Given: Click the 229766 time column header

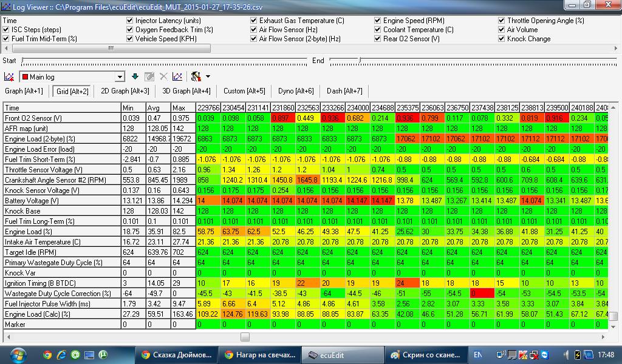Looking at the screenshot, I should 209,108.
